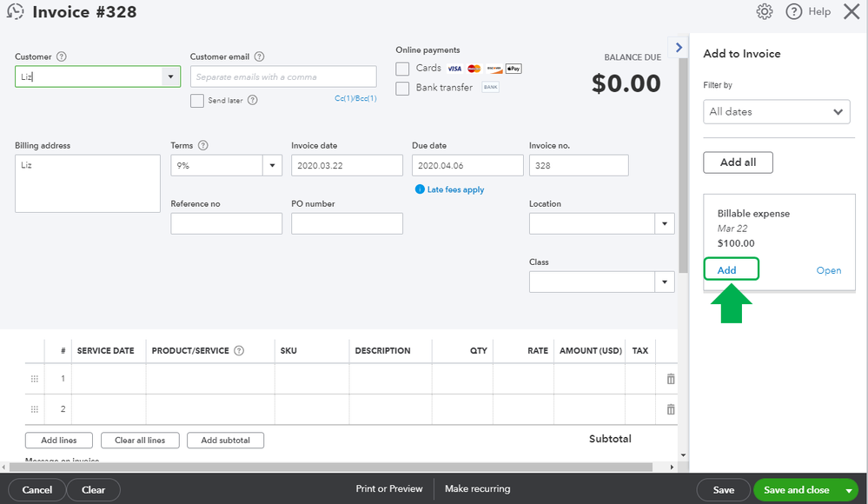Click the Product/Service help icon

tap(239, 350)
